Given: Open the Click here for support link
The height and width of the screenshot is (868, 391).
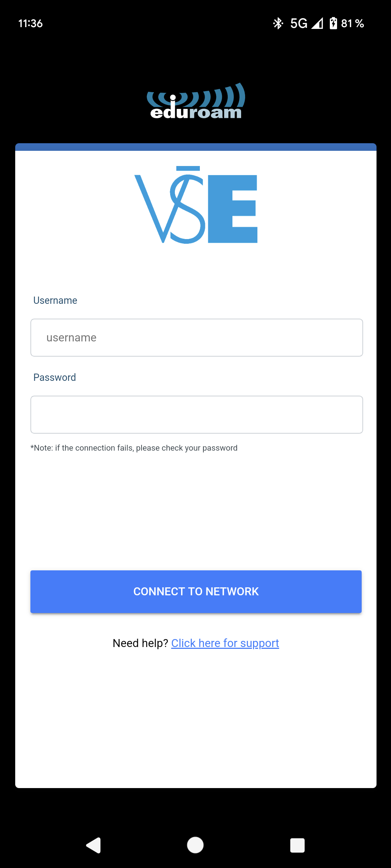Looking at the screenshot, I should tap(225, 643).
